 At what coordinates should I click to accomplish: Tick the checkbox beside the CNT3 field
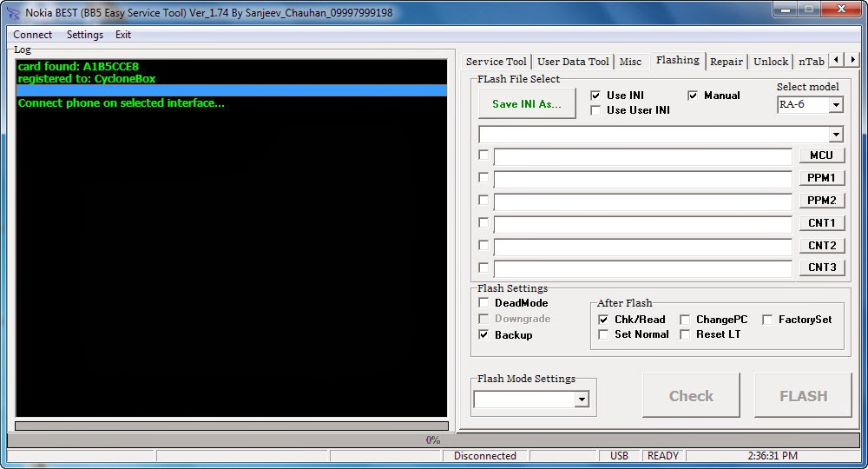pos(483,268)
